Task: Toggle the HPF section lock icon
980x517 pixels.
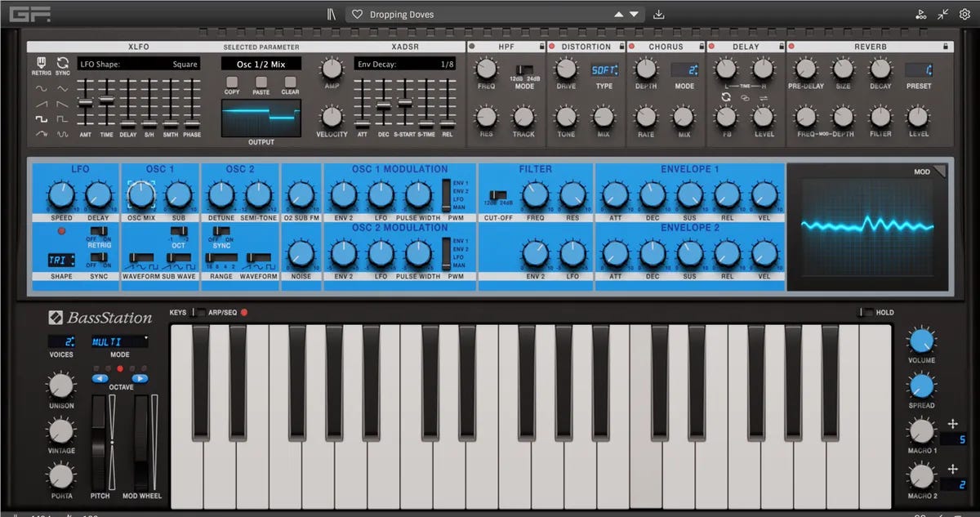Action: [x=541, y=47]
